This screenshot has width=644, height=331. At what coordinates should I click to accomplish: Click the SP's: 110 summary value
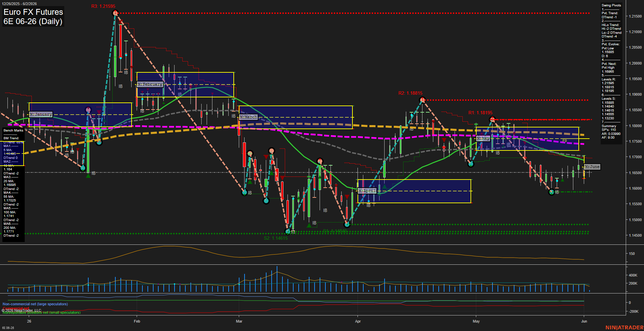(608, 130)
